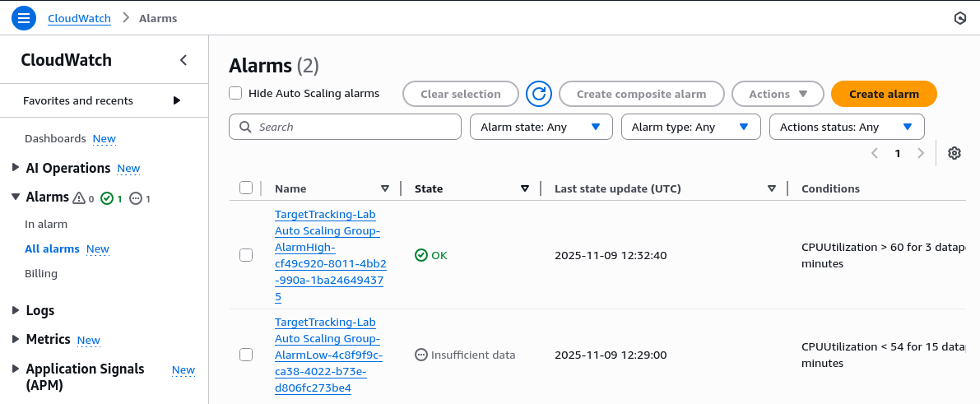Open the Alarm type filter dropdown
The width and height of the screenshot is (980, 404).
click(690, 127)
